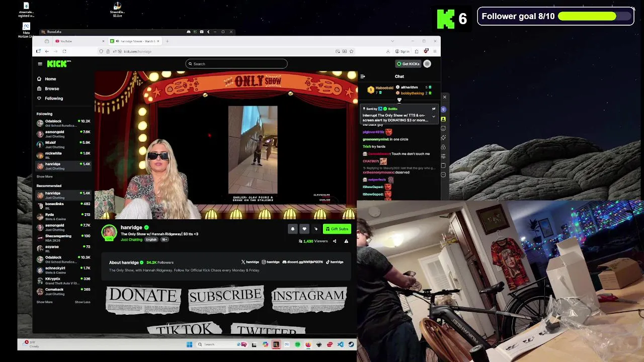Open emoji smiley icon in chat sidebar

point(443,128)
